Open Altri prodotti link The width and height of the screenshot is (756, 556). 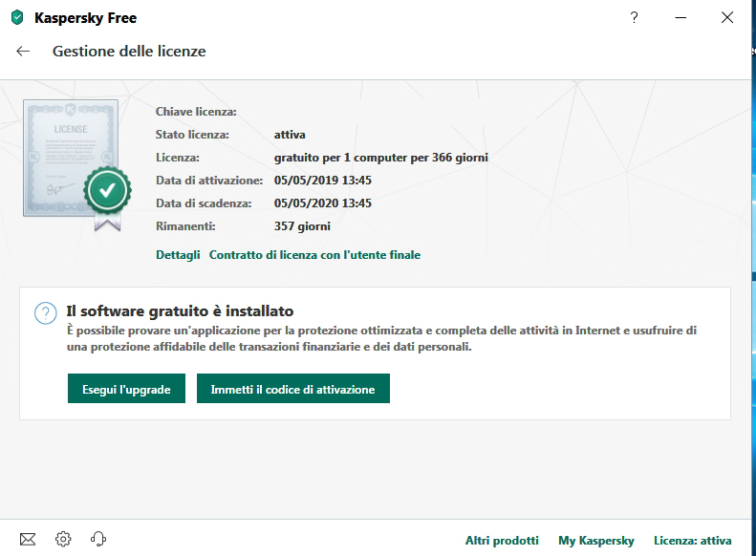pos(502,540)
